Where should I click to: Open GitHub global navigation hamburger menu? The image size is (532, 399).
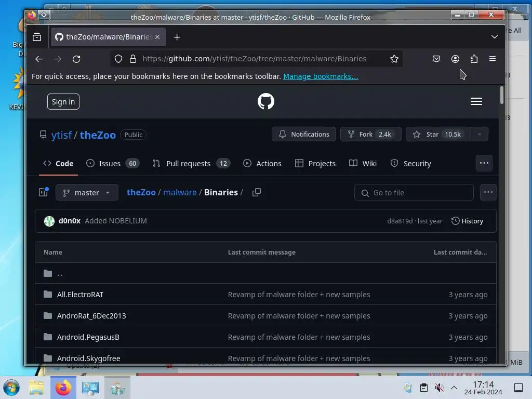coord(476,101)
